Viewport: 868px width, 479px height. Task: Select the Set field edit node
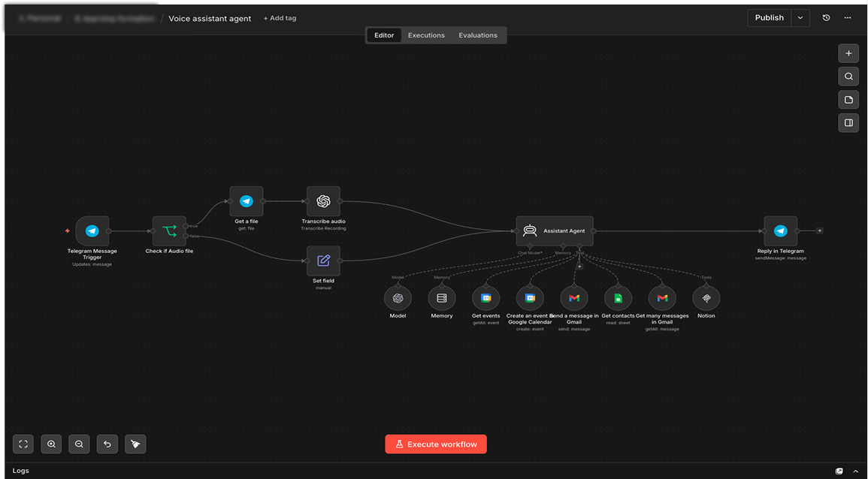323,261
